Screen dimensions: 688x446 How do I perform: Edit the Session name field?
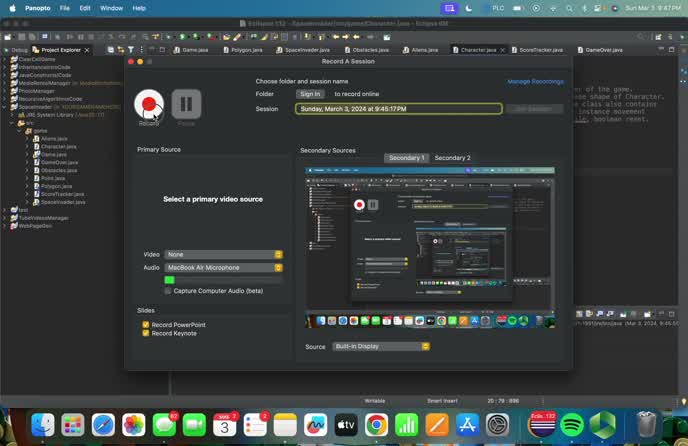tap(399, 109)
